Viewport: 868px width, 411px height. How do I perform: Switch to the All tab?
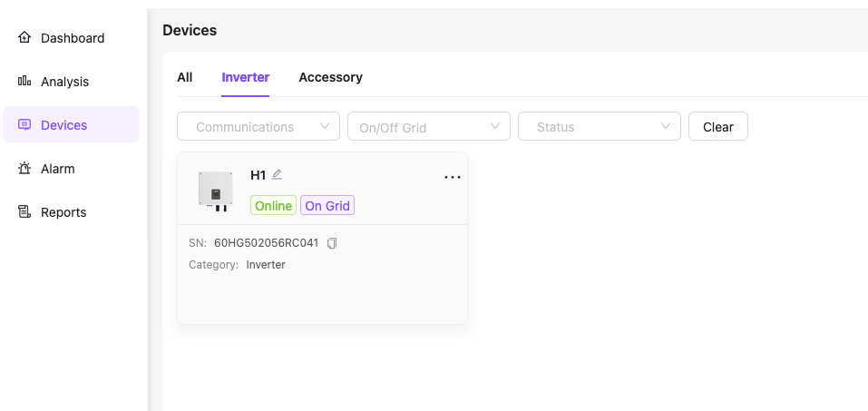coord(185,77)
